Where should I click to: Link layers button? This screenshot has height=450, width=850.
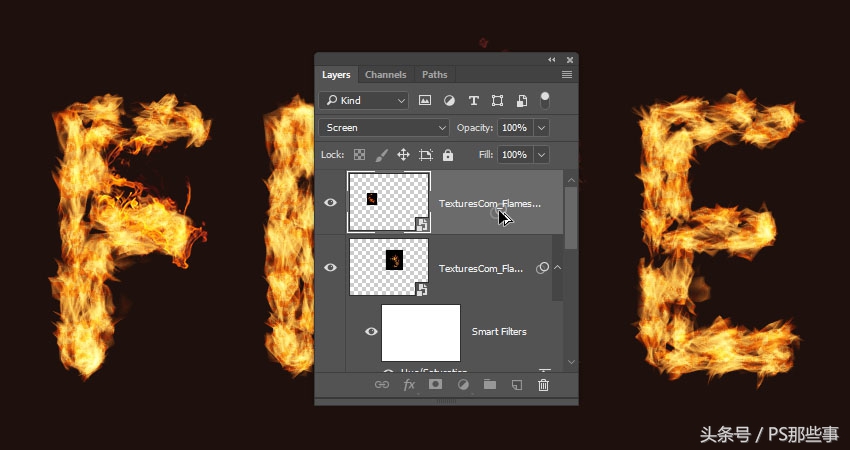[382, 385]
